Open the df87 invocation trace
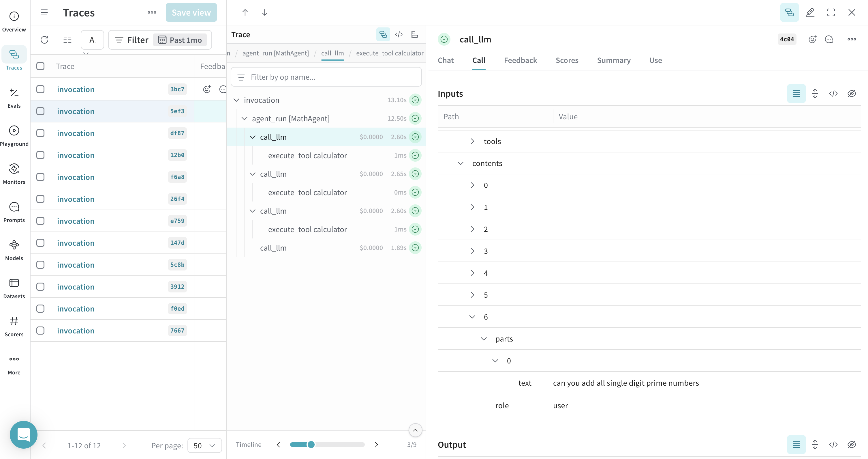 76,133
